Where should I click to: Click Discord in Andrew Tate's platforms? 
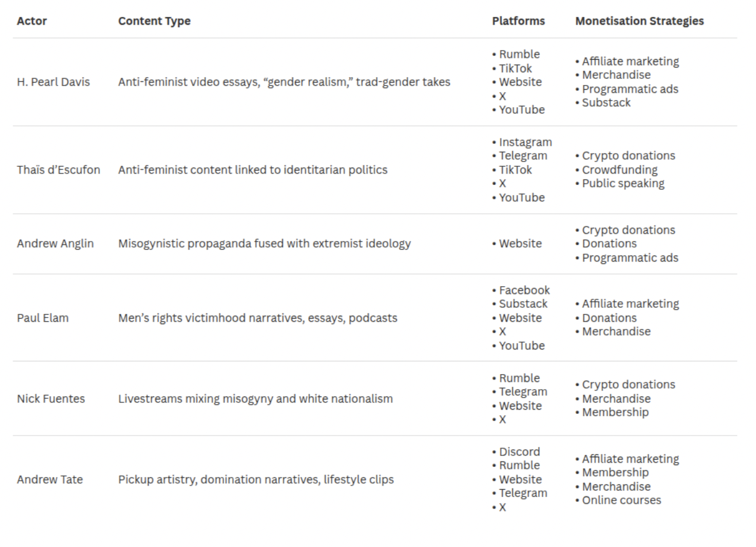[519, 452]
